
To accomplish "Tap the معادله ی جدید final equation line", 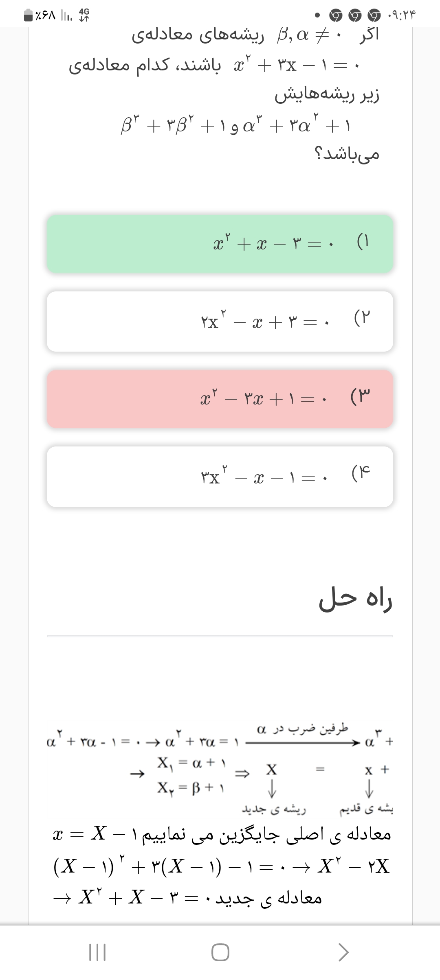I will [187, 898].
